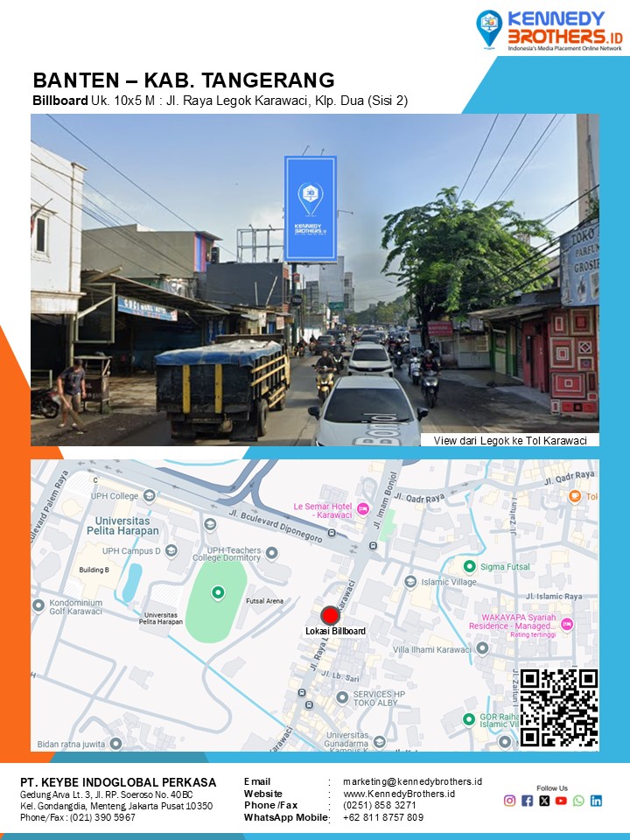Click the UPH Campus D map pin
The height and width of the screenshot is (840, 630).
click(171, 550)
